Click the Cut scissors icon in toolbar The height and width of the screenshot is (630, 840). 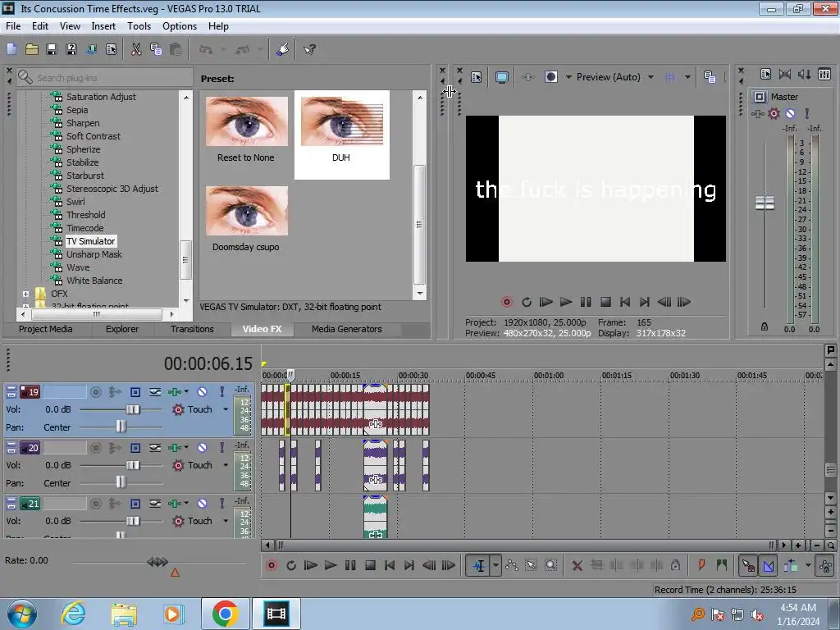(x=136, y=49)
